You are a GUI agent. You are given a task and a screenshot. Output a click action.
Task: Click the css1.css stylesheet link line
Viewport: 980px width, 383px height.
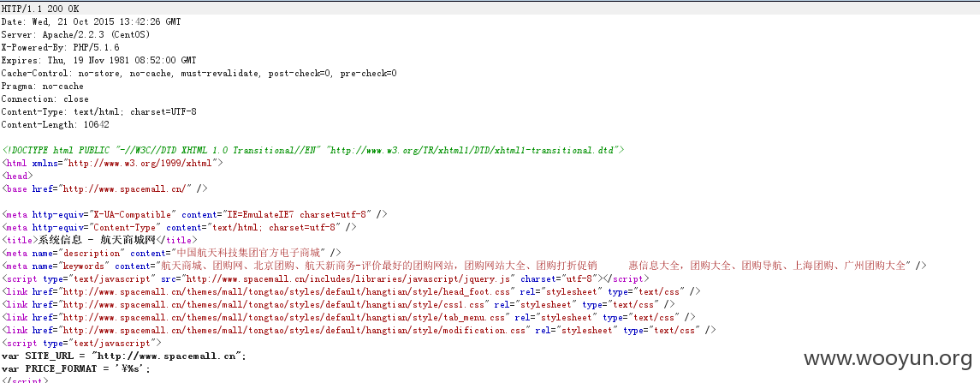pos(338,304)
